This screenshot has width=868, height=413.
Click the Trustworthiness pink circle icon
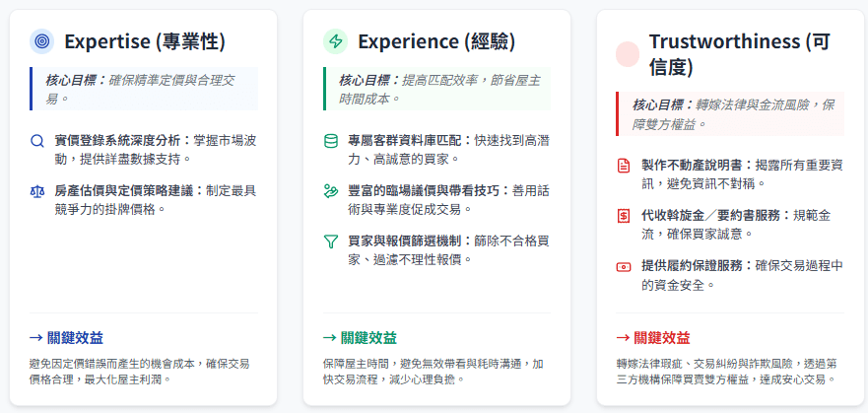pos(628,54)
